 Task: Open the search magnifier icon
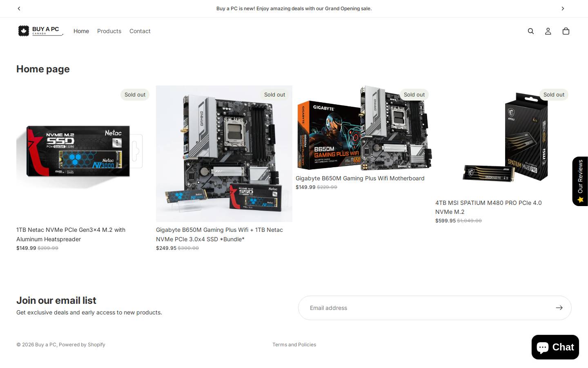531,31
